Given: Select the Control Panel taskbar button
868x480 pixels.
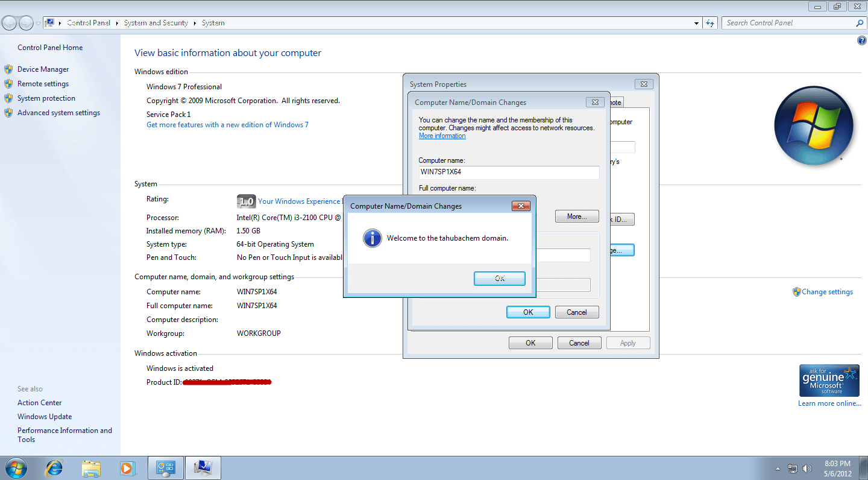Looking at the screenshot, I should tap(165, 468).
